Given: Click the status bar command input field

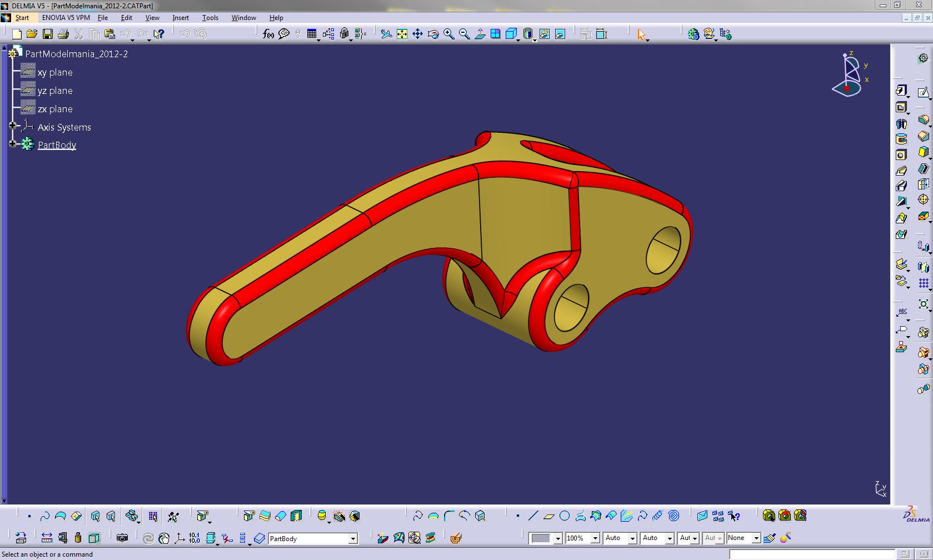Looking at the screenshot, I should pos(812,554).
